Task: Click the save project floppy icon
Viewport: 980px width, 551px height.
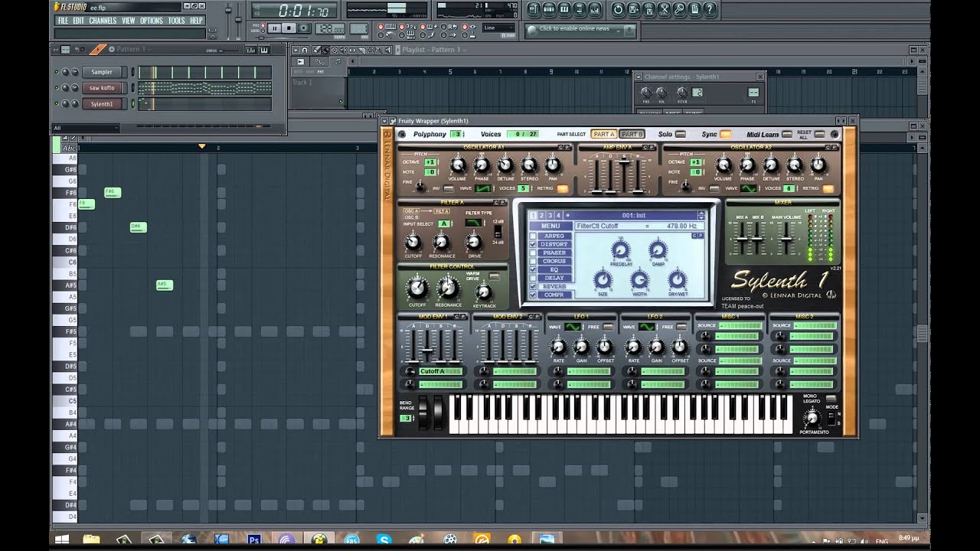Action: [x=634, y=9]
